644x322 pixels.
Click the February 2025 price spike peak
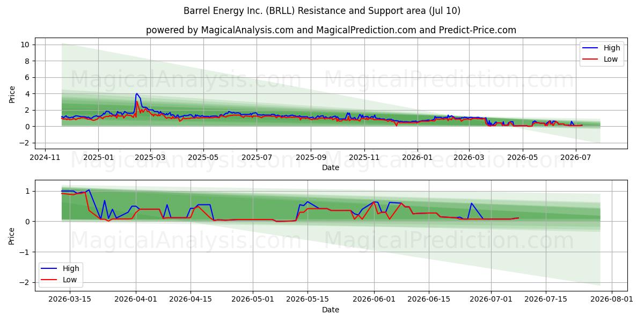pyautogui.click(x=137, y=93)
